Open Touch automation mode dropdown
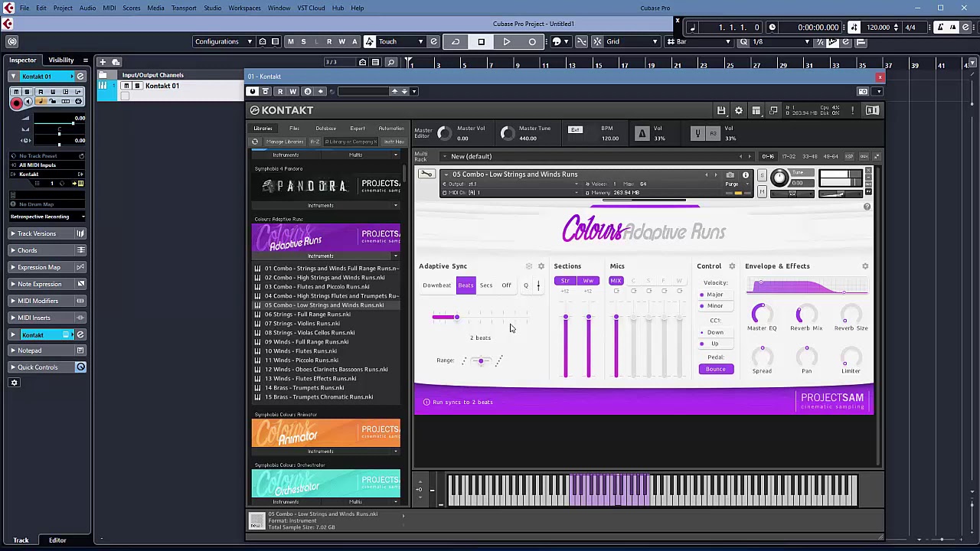Screen dimensions: 980x551 click(x=400, y=41)
